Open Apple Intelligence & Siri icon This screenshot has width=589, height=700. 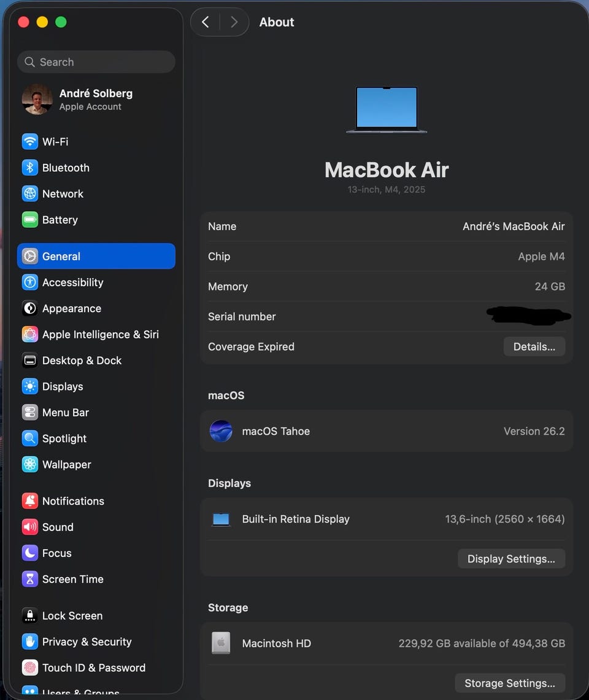(30, 335)
